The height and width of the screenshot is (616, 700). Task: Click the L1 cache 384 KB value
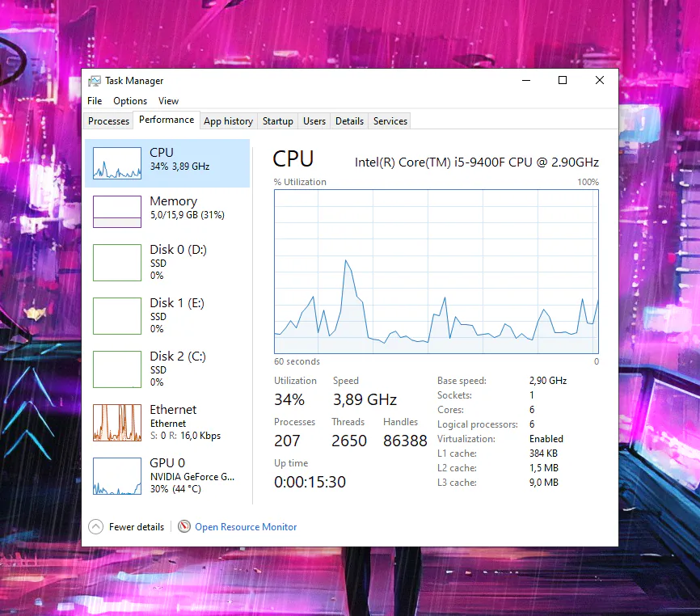point(543,454)
